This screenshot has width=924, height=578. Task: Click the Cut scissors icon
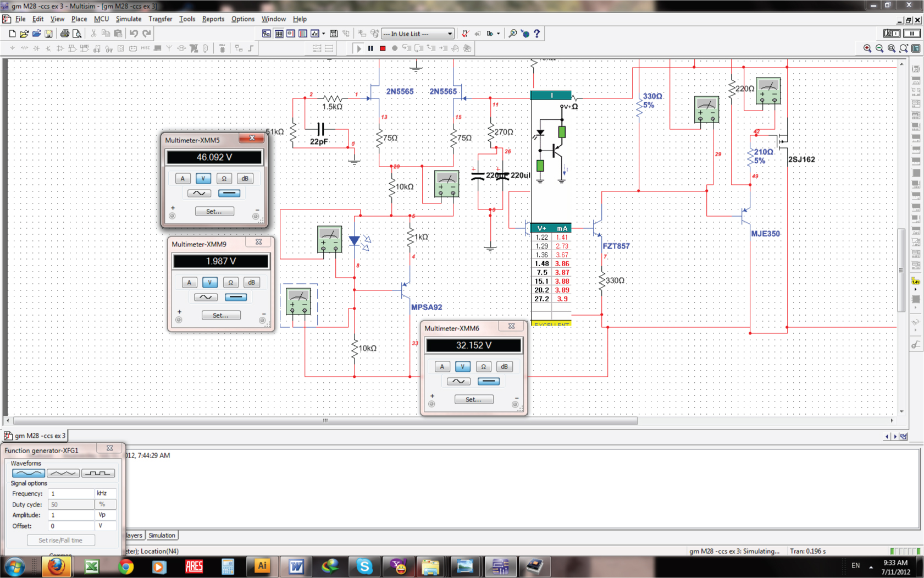93,34
